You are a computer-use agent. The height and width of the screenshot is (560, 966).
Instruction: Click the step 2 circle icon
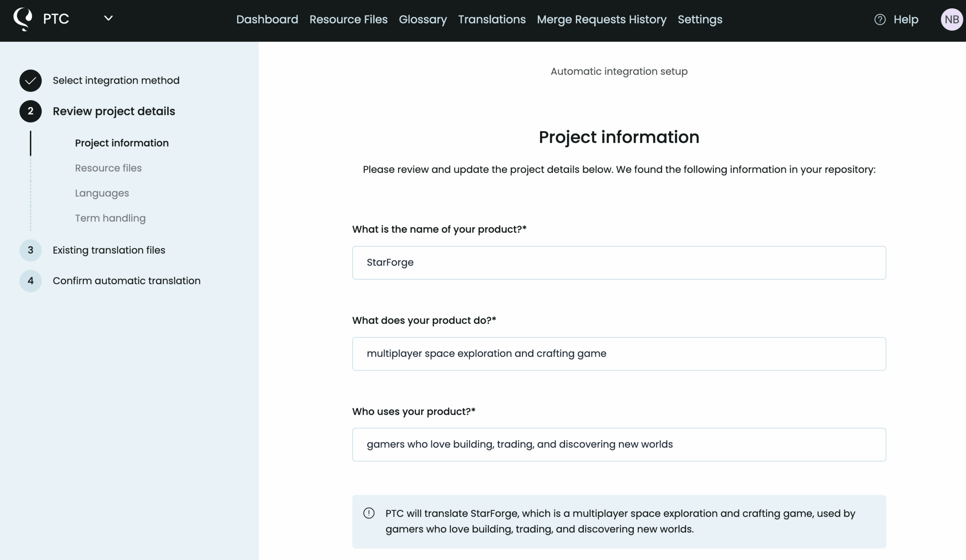[x=31, y=111]
